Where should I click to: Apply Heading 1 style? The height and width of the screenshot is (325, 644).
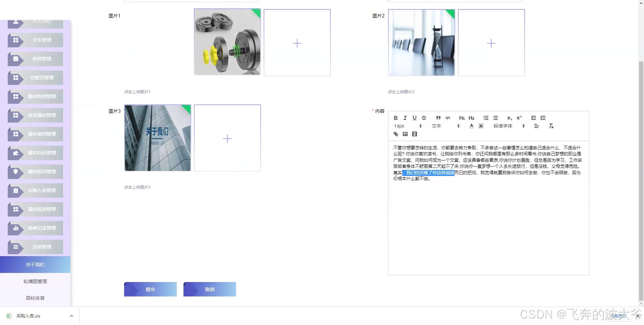462,118
